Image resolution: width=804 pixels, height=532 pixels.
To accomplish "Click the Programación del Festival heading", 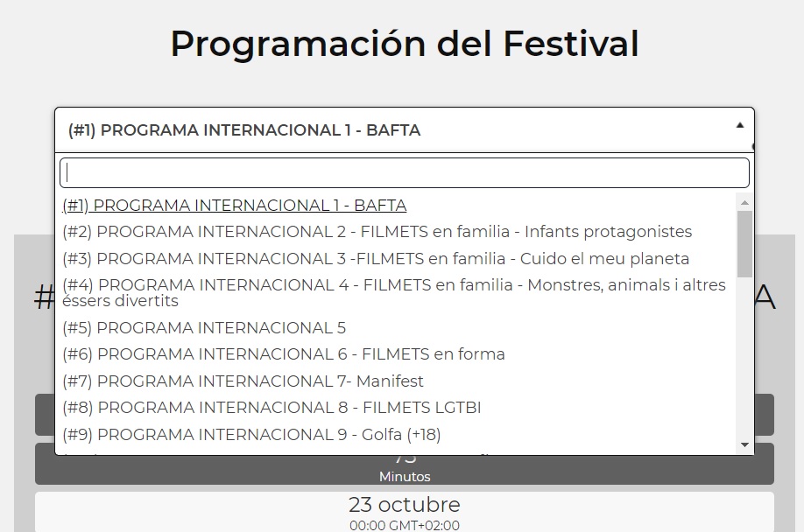I will tap(404, 44).
